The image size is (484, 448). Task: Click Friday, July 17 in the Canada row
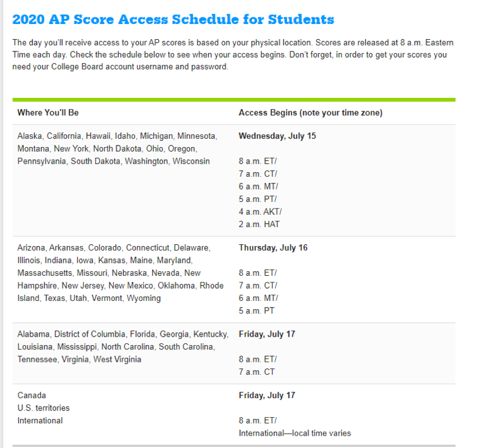pos(266,395)
